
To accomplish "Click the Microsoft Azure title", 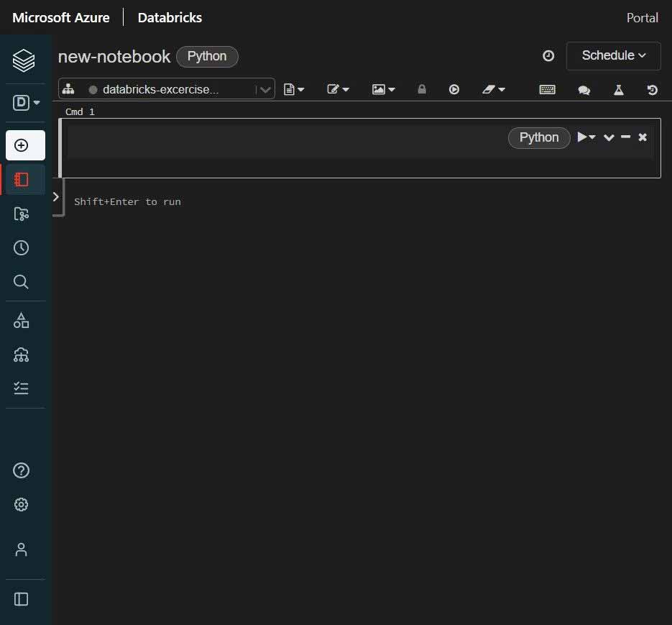I will [61, 17].
